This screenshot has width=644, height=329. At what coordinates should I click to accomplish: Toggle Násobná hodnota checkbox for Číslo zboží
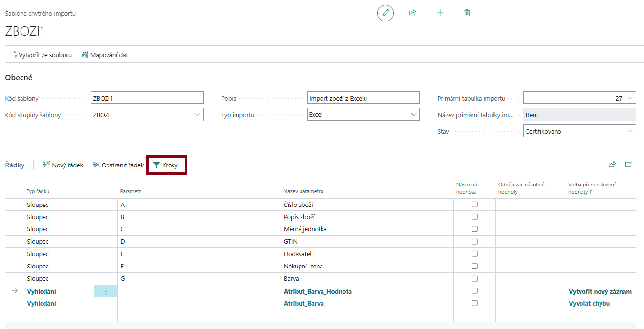click(474, 205)
